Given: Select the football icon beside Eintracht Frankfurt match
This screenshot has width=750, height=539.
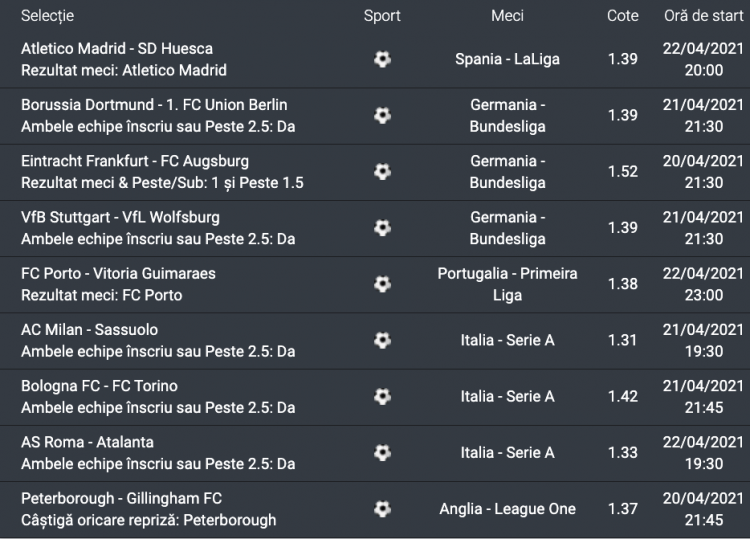Looking at the screenshot, I should tap(382, 171).
